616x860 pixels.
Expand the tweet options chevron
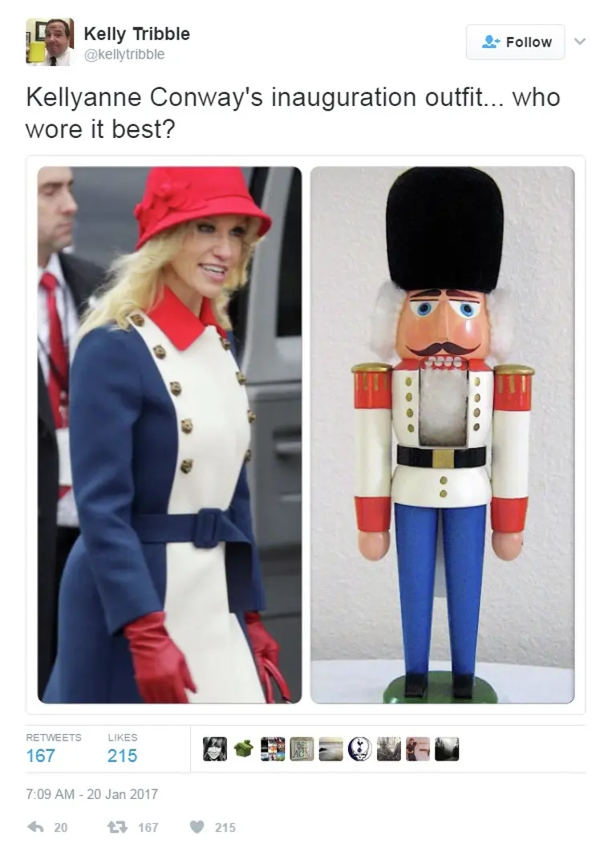pyautogui.click(x=580, y=41)
